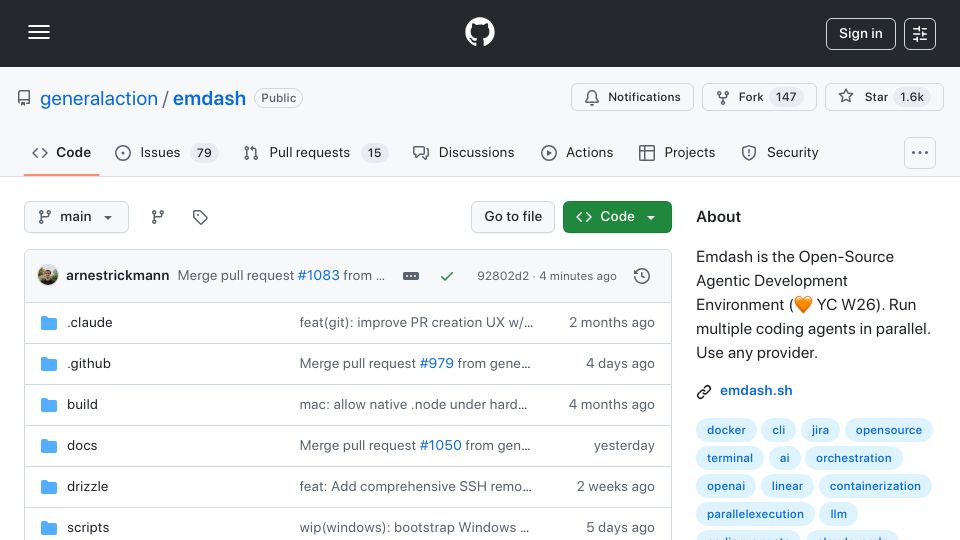
Task: Select the llm topic tag
Action: (x=838, y=515)
